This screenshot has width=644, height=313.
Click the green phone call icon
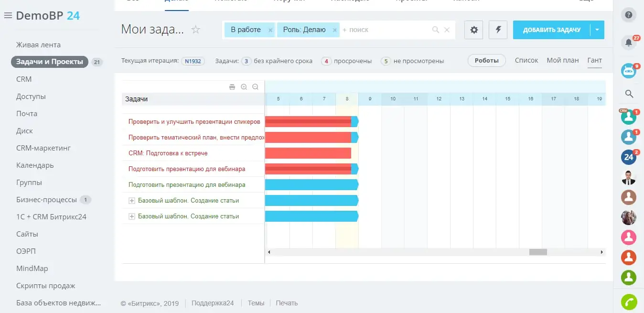629,302
